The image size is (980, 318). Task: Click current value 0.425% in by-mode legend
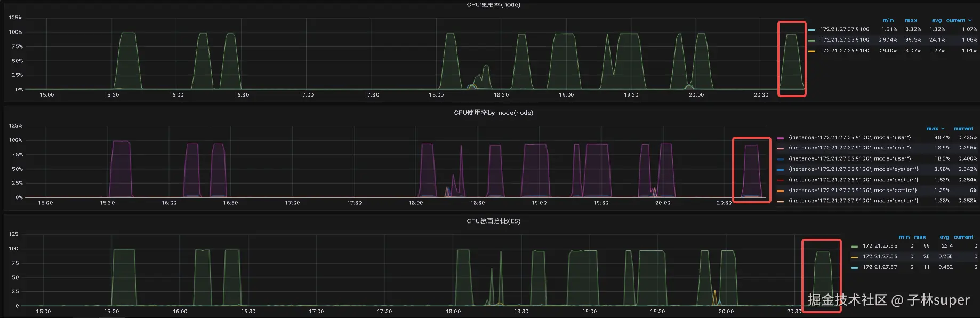[x=968, y=137]
